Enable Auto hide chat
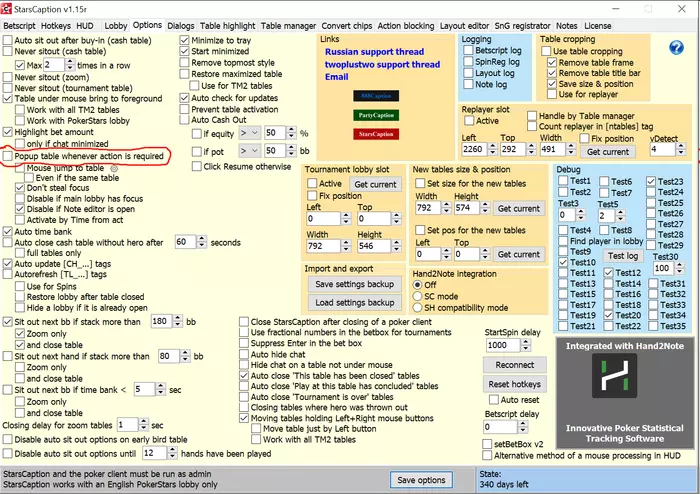Viewport: 700px width, 494px height. (244, 354)
